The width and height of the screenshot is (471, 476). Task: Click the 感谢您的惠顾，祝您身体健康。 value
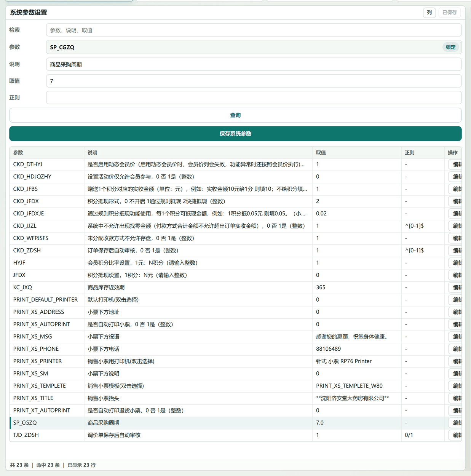click(352, 337)
